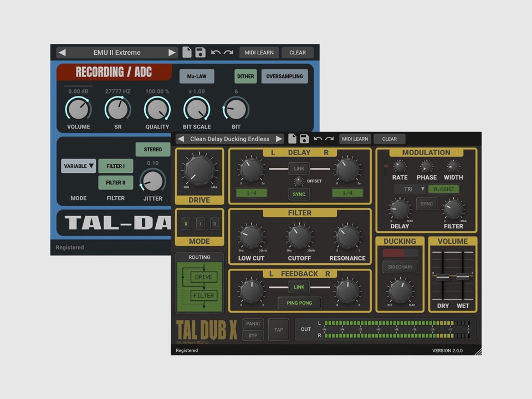Toggle FILTER II in TAL-DAC
The width and height of the screenshot is (532, 399).
coord(115,182)
